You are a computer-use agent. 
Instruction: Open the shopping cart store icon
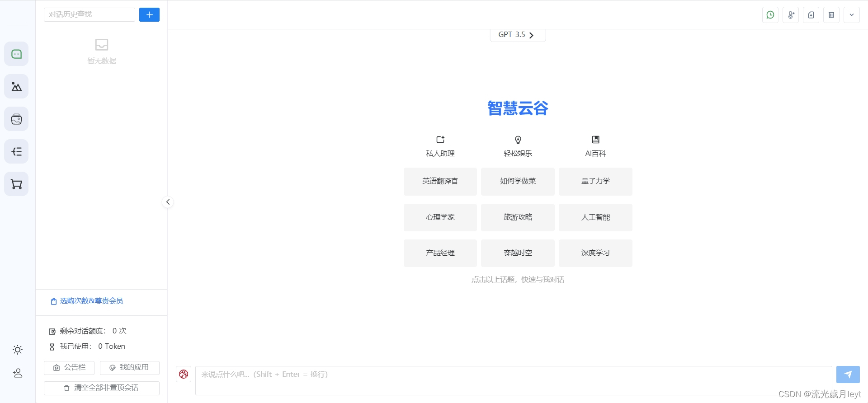click(16, 184)
